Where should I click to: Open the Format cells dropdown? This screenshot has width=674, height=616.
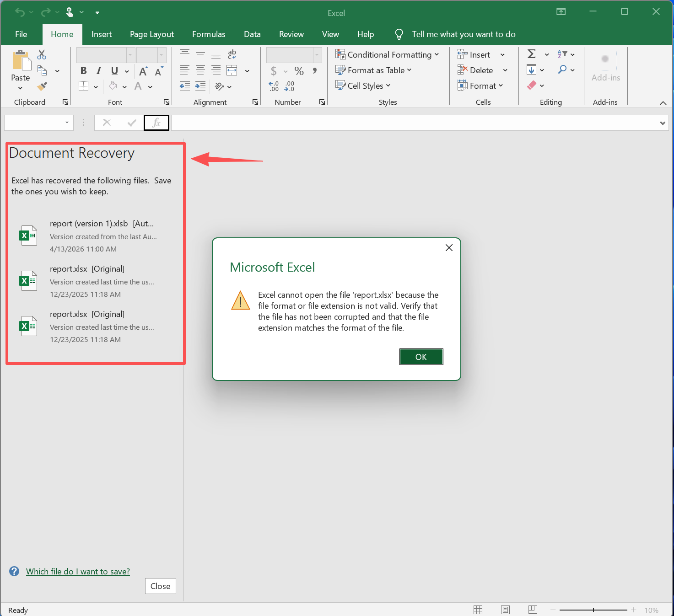pos(480,86)
